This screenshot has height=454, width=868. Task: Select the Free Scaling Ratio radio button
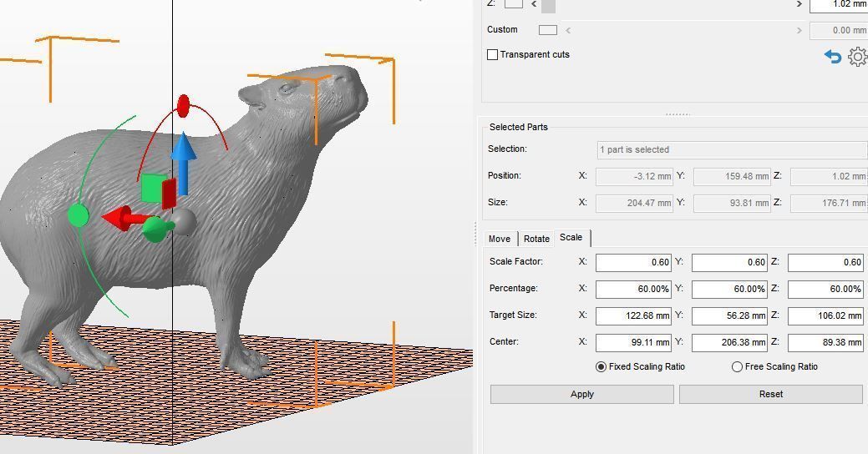pyautogui.click(x=737, y=366)
